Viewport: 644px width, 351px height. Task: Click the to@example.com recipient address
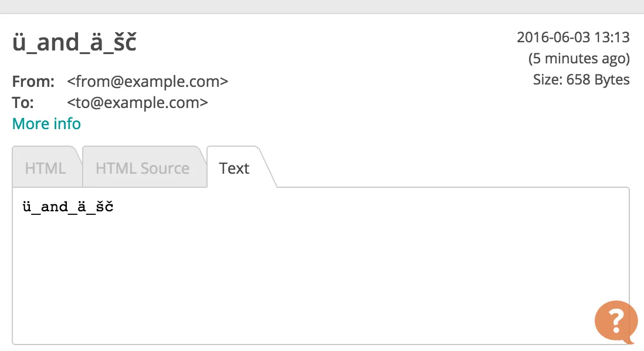tap(138, 103)
